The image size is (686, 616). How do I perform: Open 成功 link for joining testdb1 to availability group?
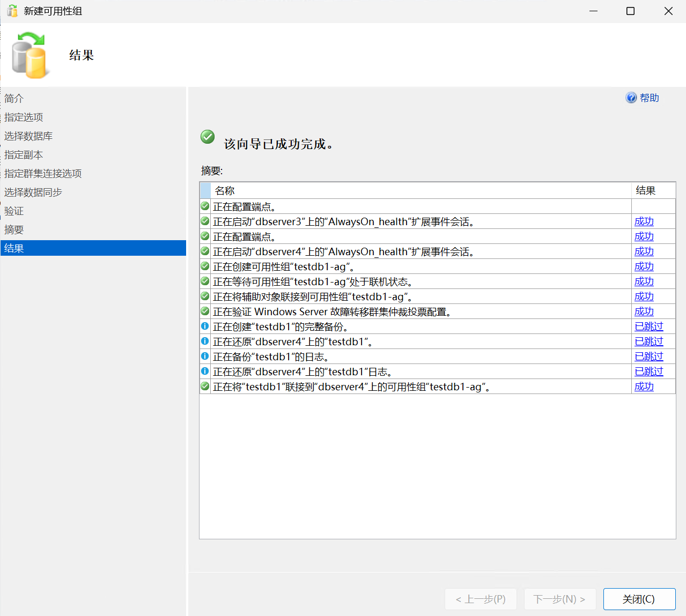[x=644, y=387]
